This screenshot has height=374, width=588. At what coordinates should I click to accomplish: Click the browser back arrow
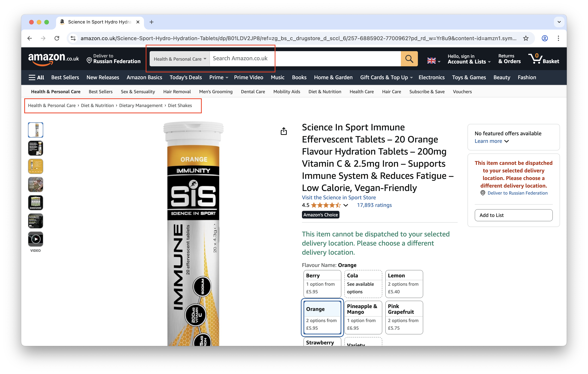pyautogui.click(x=30, y=38)
